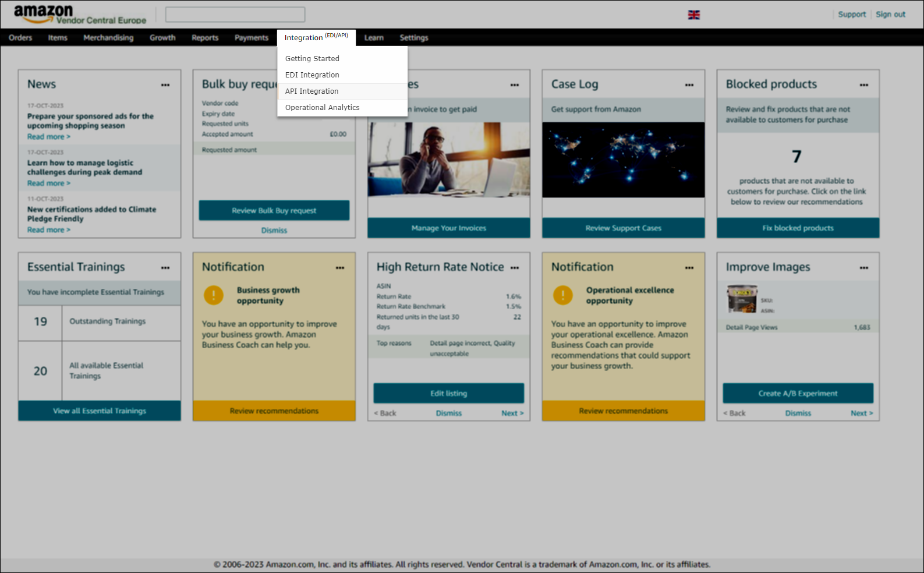This screenshot has height=573, width=924.
Task: Click the top search input field
Action: (235, 15)
